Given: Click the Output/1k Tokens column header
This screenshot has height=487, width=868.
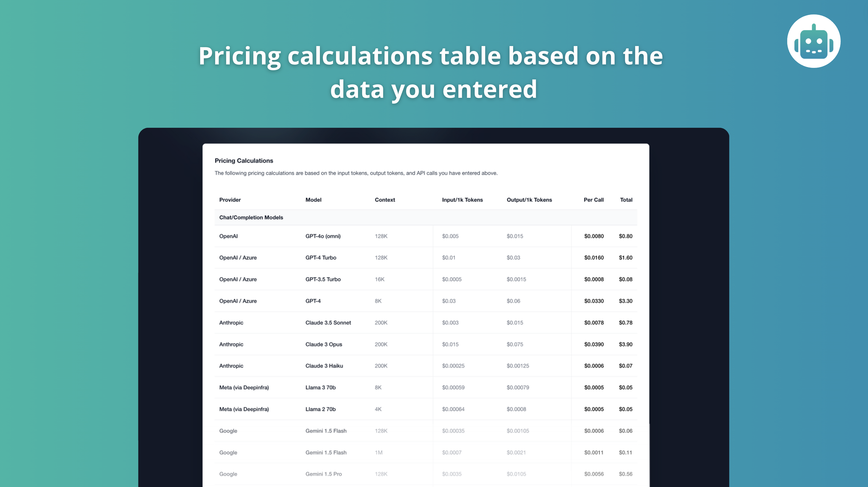Looking at the screenshot, I should pyautogui.click(x=528, y=200).
